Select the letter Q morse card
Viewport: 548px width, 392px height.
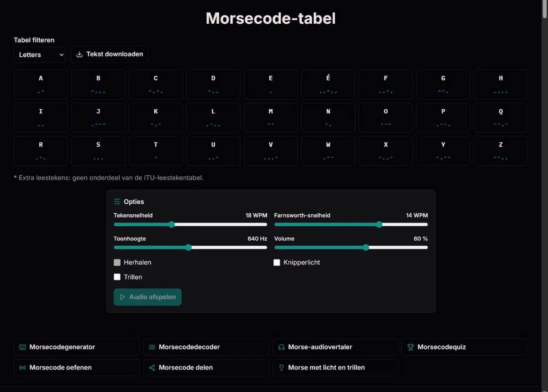tap(501, 118)
